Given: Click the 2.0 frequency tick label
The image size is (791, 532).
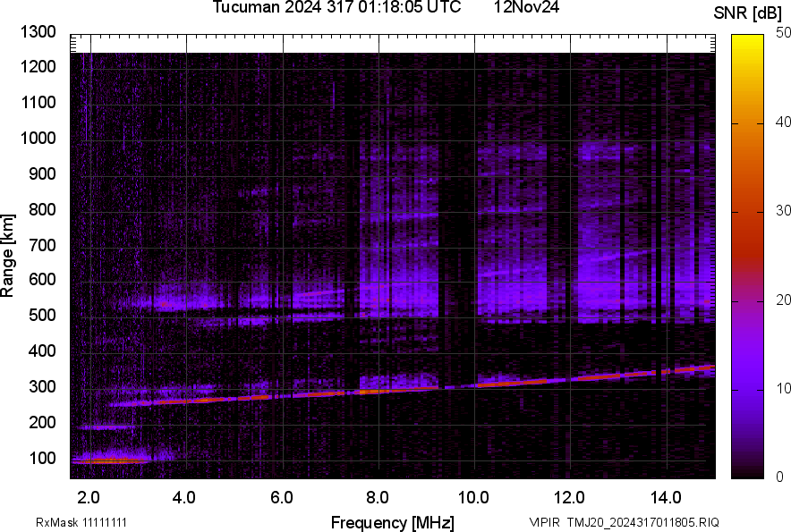Looking at the screenshot, I should coord(89,496).
